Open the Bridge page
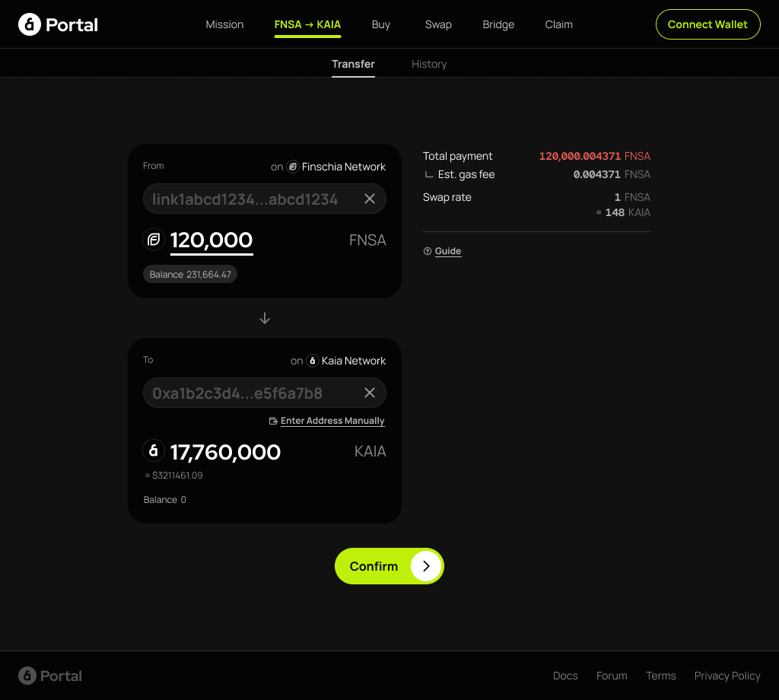This screenshot has width=779, height=700. [498, 24]
